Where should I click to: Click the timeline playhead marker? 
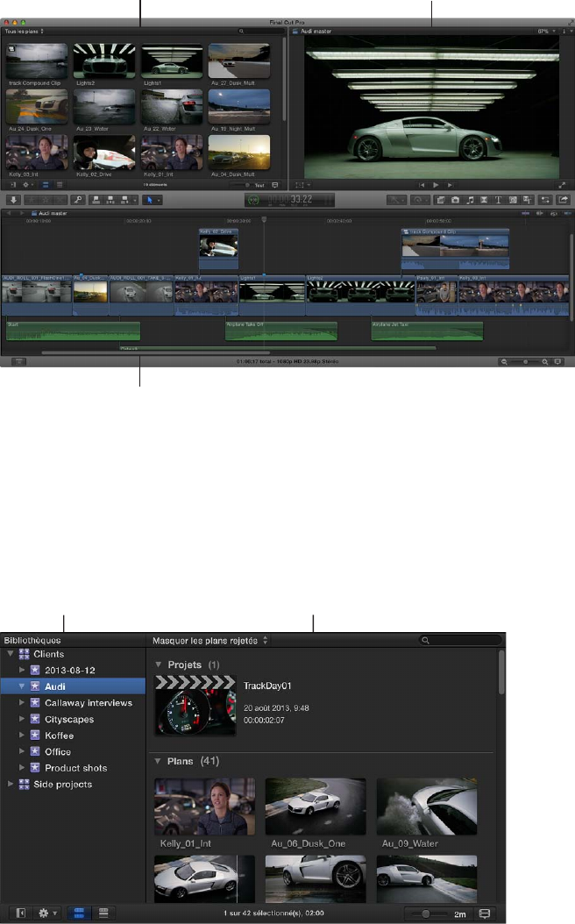pos(264,219)
